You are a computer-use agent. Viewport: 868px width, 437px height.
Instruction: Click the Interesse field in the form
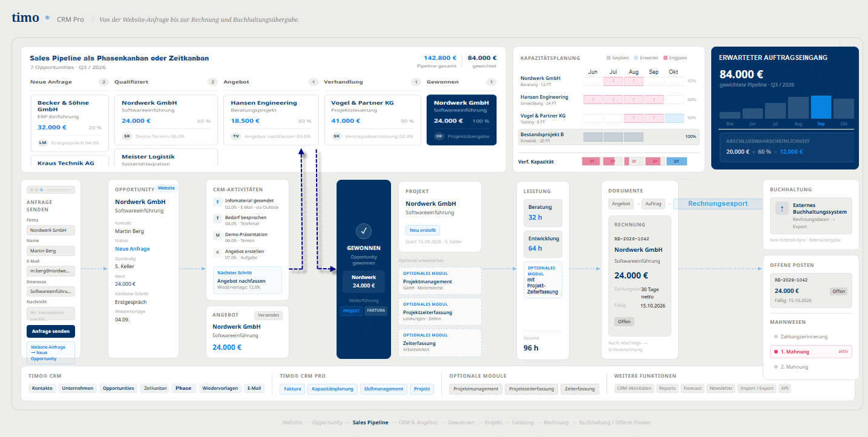tap(51, 291)
